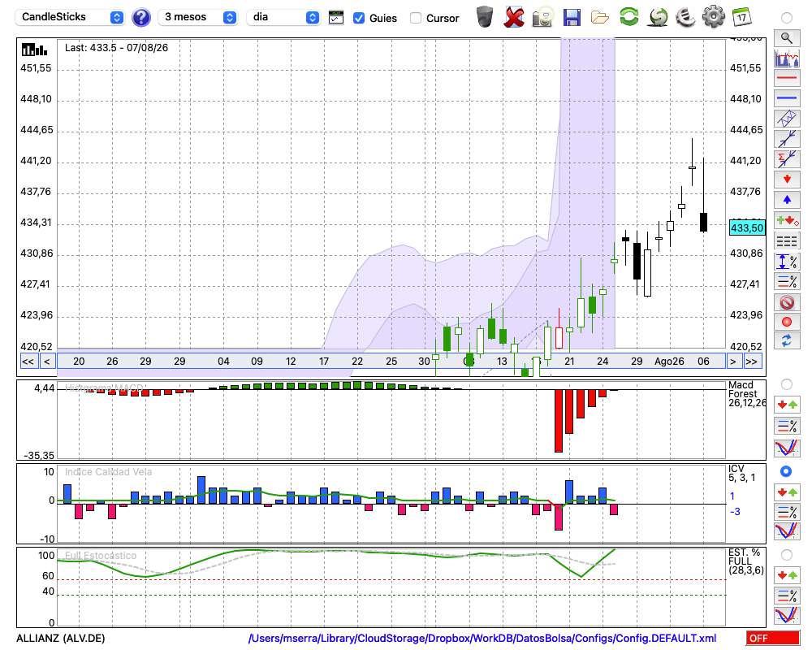Enable the Cursor checkbox
812x650 pixels.
(x=415, y=18)
